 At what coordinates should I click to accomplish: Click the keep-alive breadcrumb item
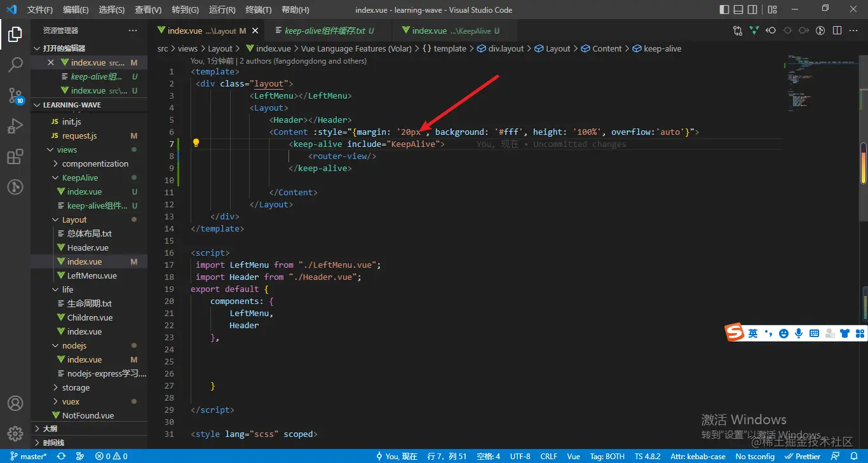pyautogui.click(x=657, y=48)
